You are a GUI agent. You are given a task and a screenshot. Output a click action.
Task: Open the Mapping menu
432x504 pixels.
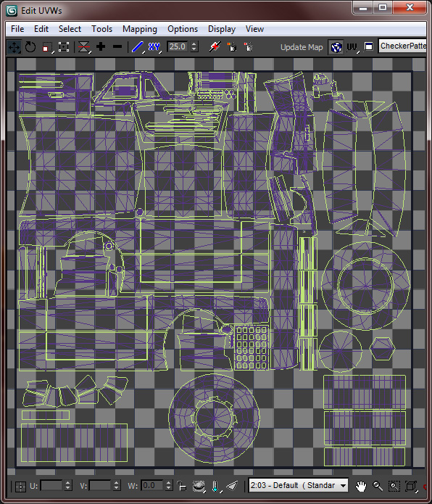tap(140, 29)
